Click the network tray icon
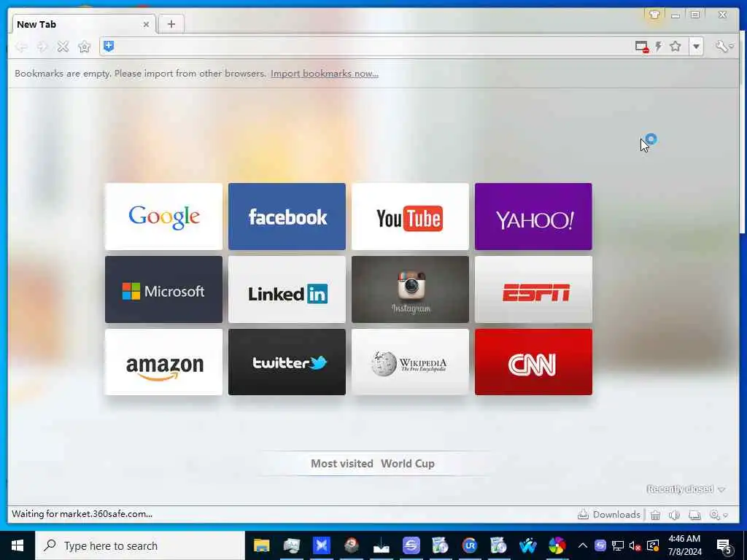 click(617, 545)
